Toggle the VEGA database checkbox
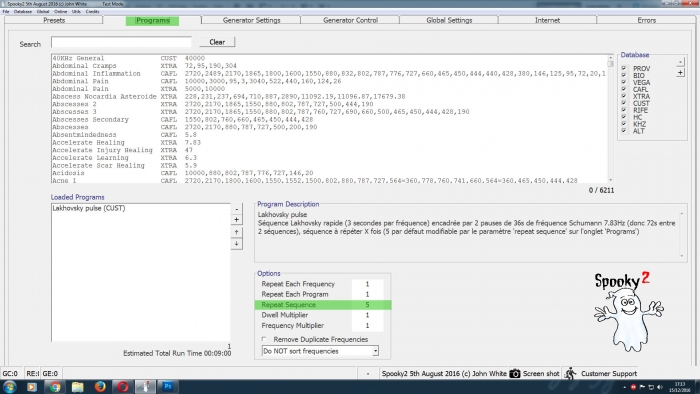 tap(624, 82)
